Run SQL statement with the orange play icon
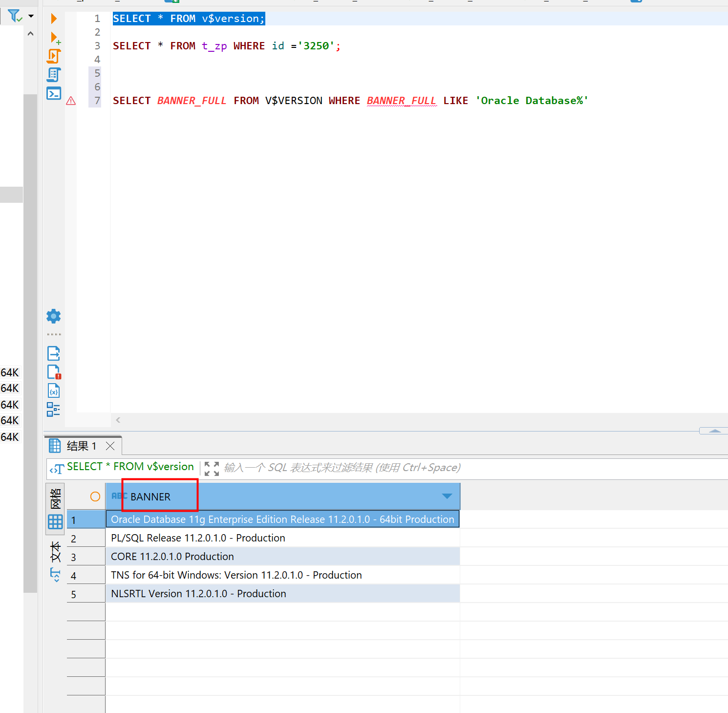728x713 pixels. (54, 19)
